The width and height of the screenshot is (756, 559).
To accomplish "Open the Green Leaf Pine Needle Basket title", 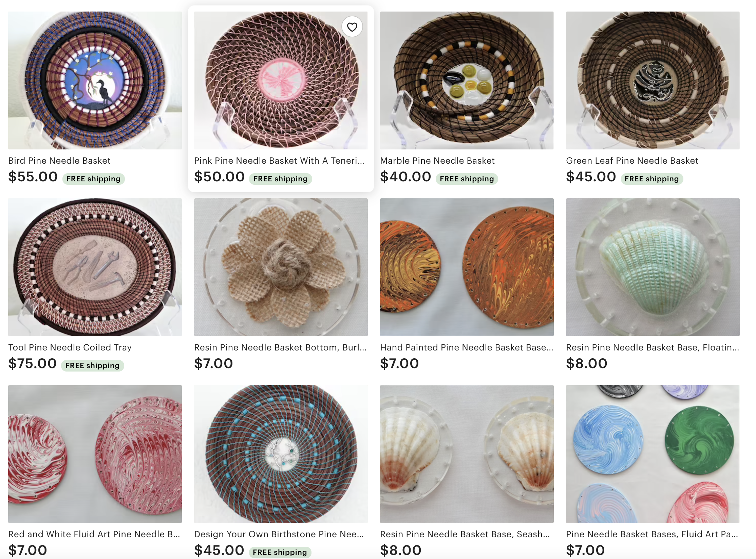I will click(x=632, y=161).
